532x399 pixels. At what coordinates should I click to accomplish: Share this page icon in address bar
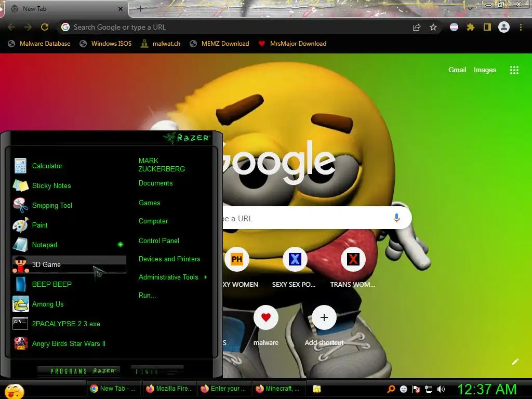tap(417, 28)
